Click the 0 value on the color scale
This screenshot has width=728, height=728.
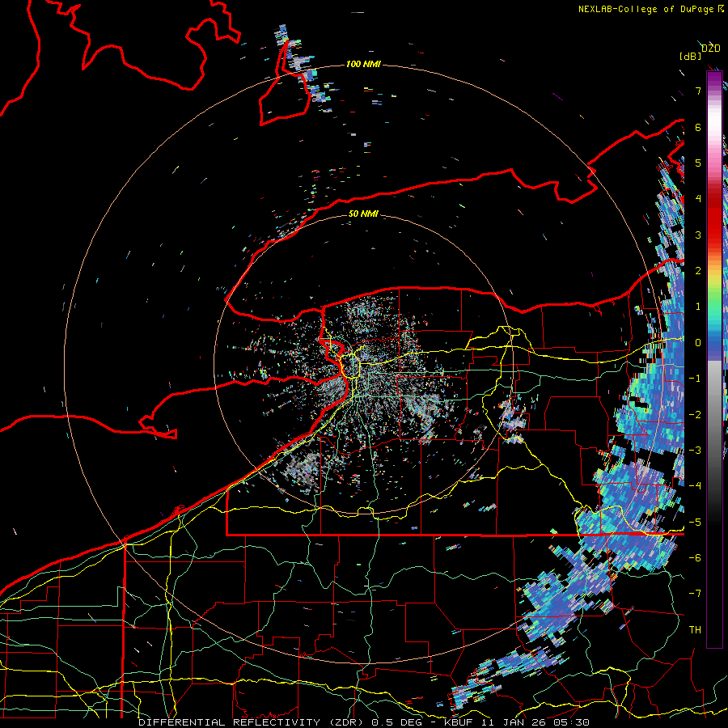698,343
